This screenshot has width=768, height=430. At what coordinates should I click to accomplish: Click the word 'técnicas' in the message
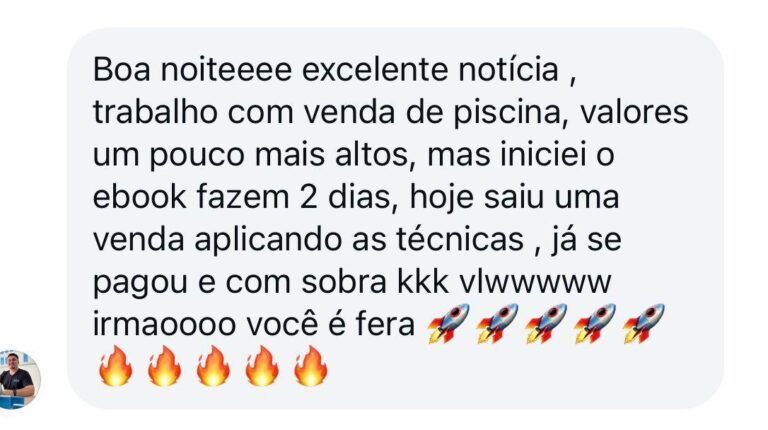coord(460,240)
